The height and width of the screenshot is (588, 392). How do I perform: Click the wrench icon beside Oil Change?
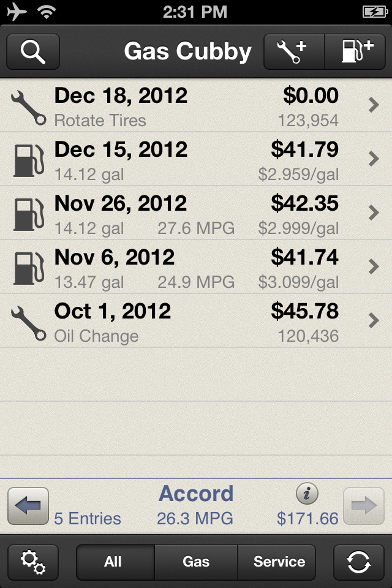(28, 321)
